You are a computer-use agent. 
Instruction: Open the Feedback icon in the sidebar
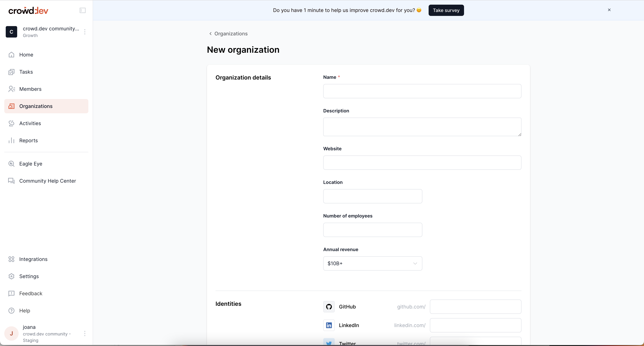(11, 293)
